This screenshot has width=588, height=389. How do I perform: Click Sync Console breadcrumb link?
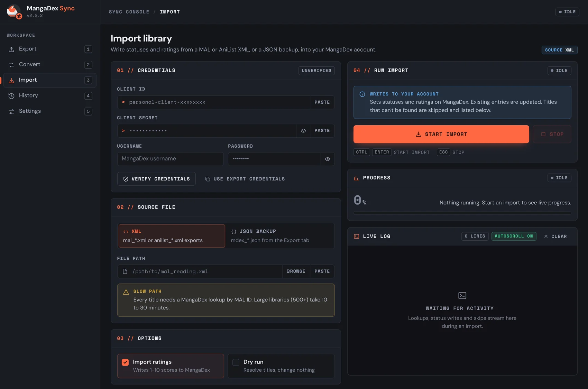click(129, 12)
